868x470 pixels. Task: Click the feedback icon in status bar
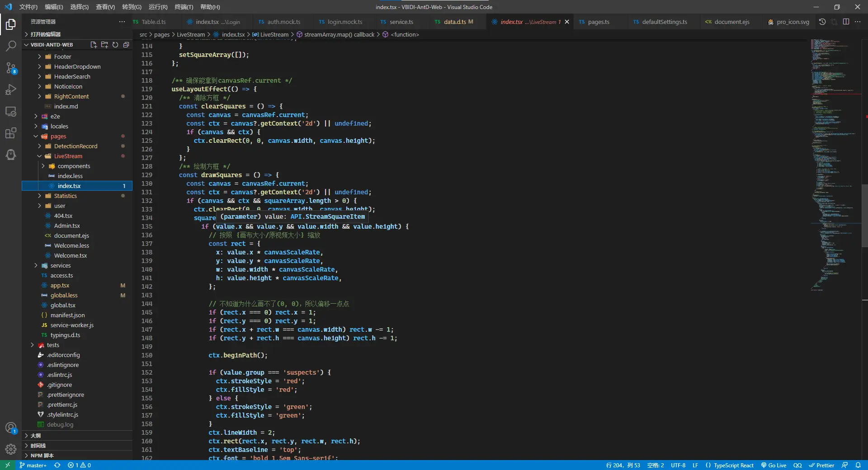(844, 465)
